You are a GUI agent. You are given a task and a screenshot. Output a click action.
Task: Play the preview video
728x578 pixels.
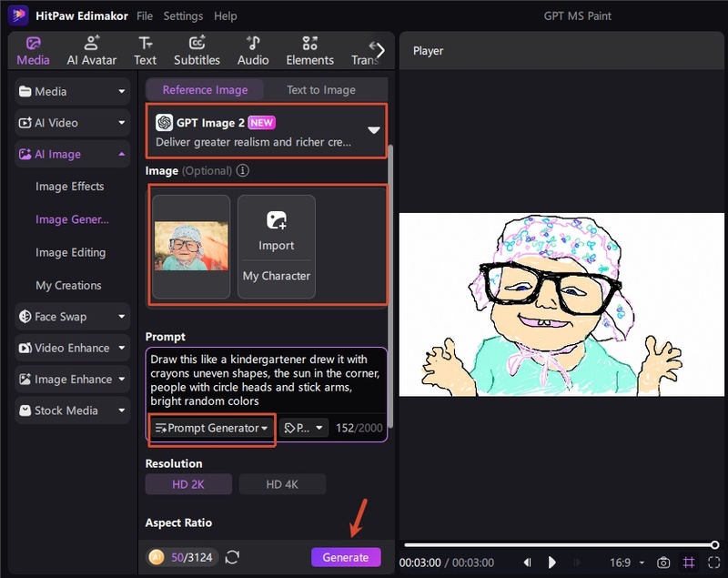pyautogui.click(x=552, y=563)
